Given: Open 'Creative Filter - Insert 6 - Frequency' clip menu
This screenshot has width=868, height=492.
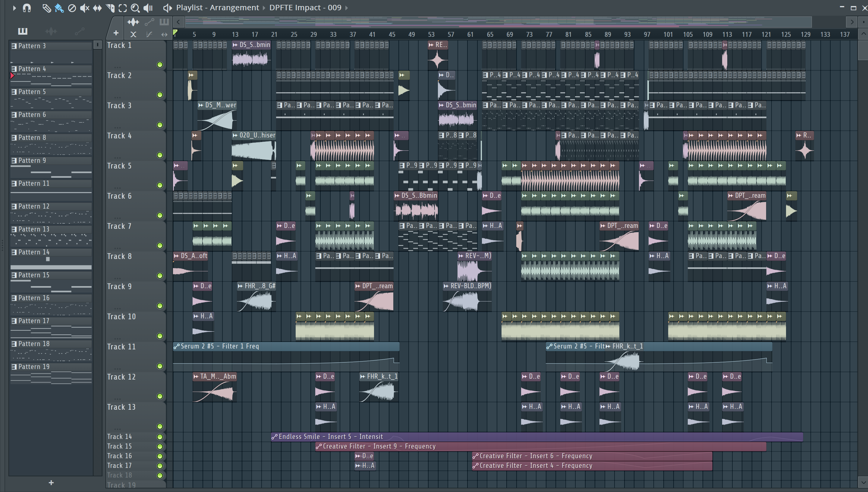Looking at the screenshot, I should coord(476,456).
